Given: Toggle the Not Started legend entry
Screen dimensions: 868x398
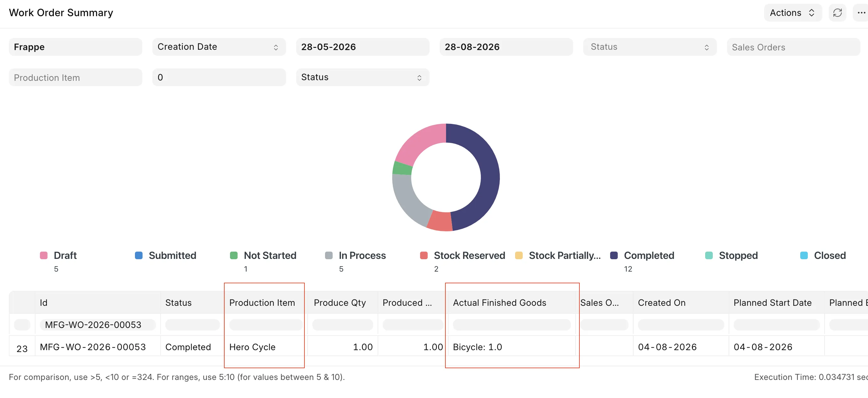Looking at the screenshot, I should coord(263,255).
